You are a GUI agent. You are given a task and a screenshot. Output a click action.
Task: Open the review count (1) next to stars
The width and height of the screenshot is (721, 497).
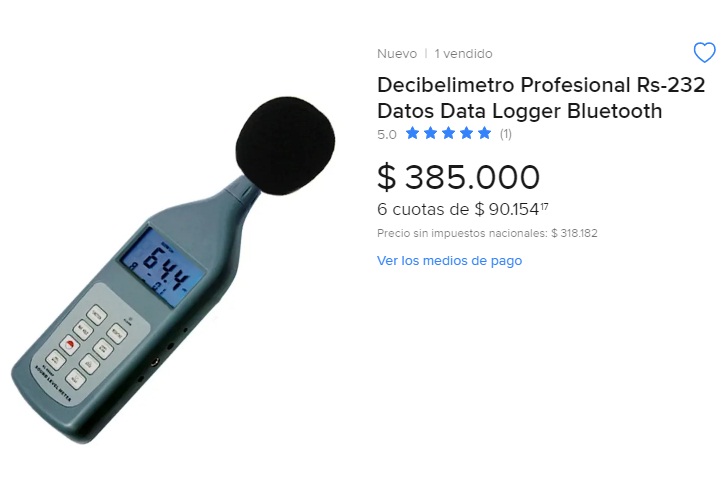pos(506,134)
